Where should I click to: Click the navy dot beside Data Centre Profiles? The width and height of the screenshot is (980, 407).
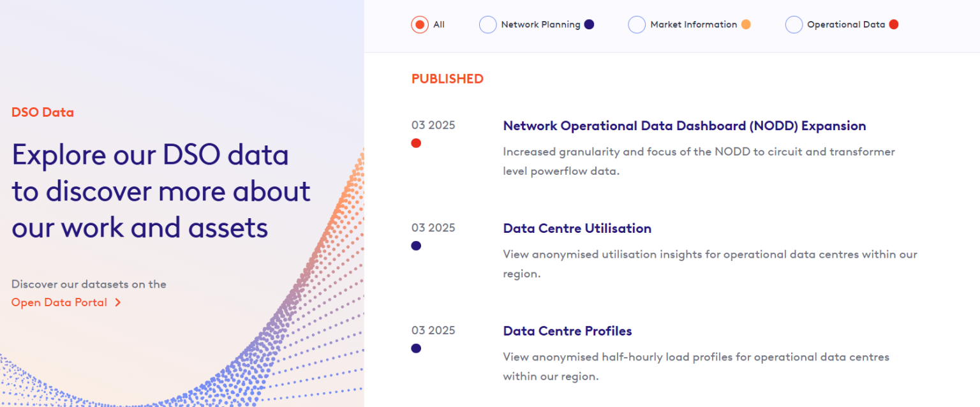[416, 348]
